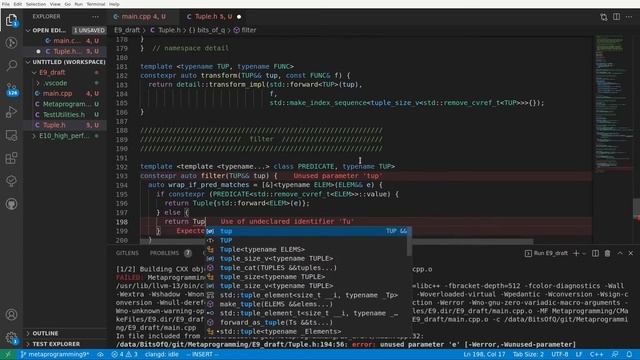Screen dimensions: 640x360
Task: Open the run view icon below Explorer
Action: click(11, 42)
